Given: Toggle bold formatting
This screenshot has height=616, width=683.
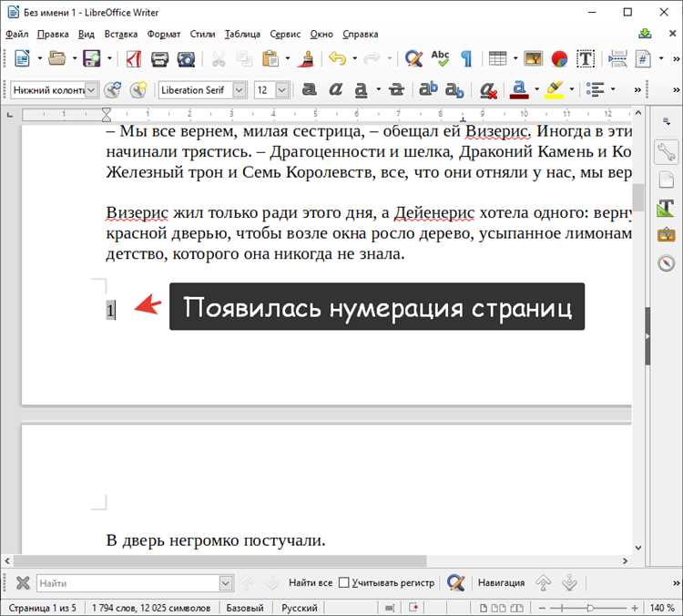Looking at the screenshot, I should tap(310, 89).
